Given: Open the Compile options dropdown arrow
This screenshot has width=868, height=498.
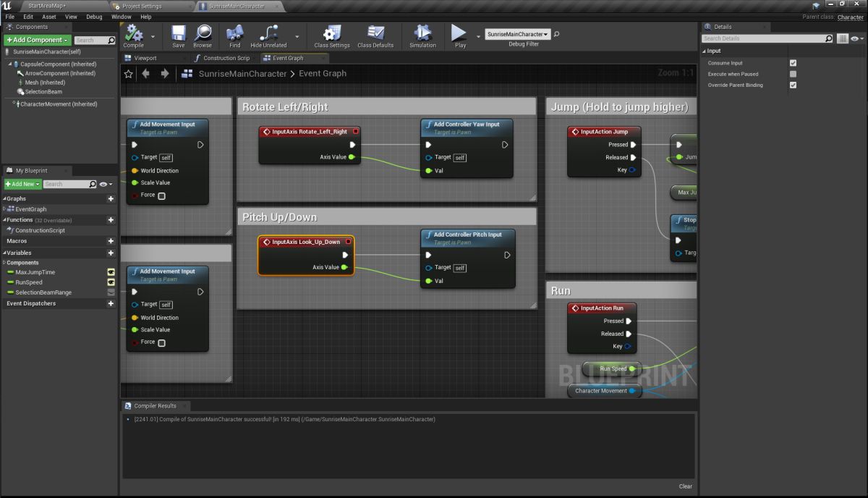Looking at the screenshot, I should click(153, 35).
